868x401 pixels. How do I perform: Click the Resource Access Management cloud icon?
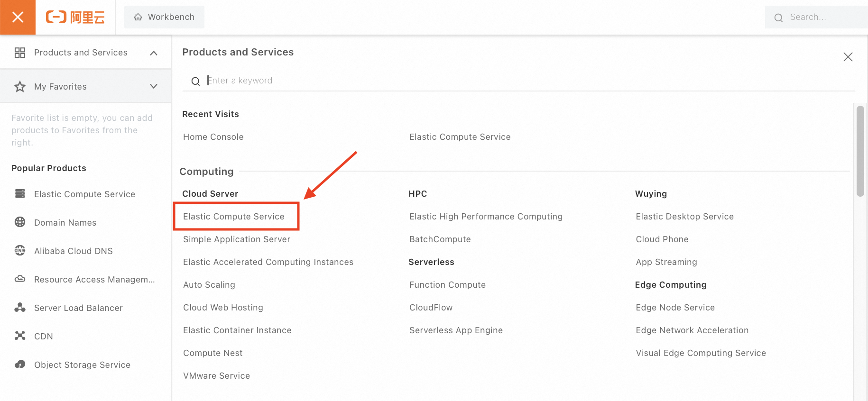[20, 279]
